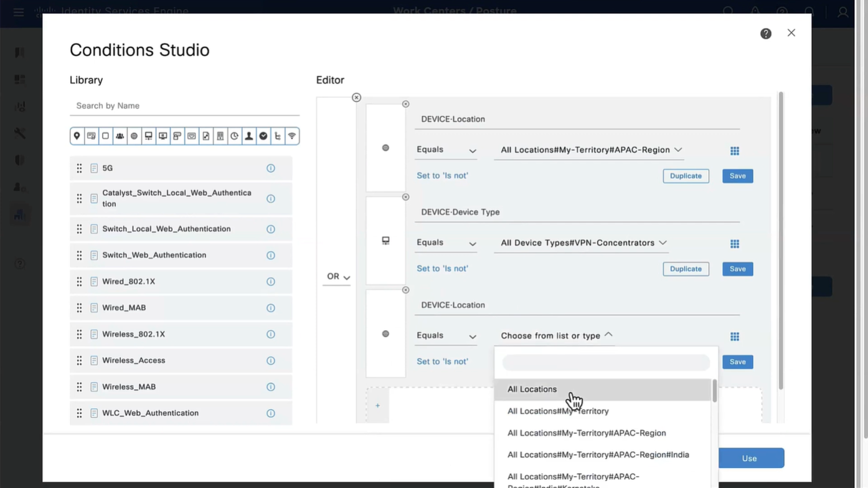Open attribute grid for VPN-Concentrators row
The height and width of the screenshot is (488, 868).
click(x=734, y=244)
